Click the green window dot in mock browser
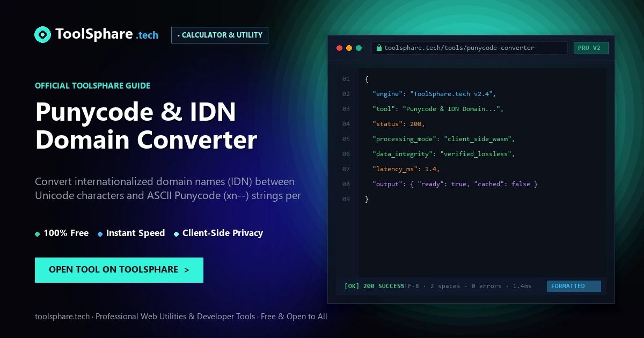The height and width of the screenshot is (338, 644). click(359, 48)
